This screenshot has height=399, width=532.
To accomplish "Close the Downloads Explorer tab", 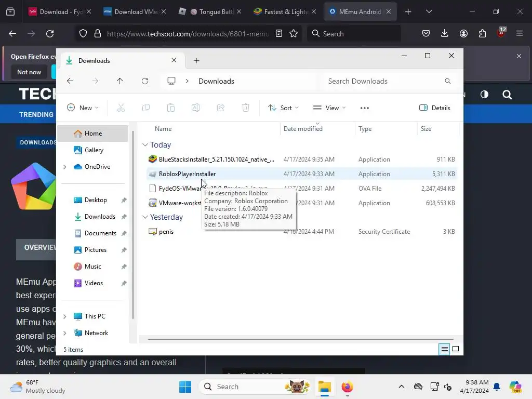I will click(x=174, y=60).
